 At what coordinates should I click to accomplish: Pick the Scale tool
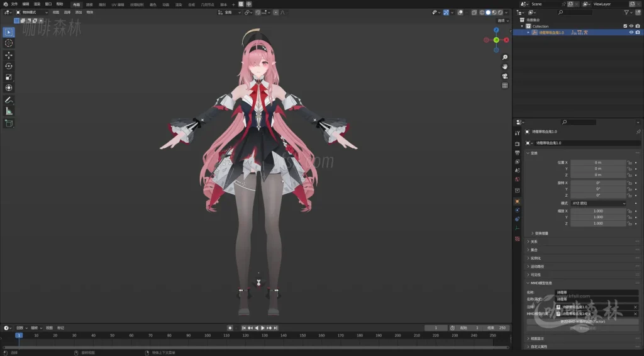point(9,77)
